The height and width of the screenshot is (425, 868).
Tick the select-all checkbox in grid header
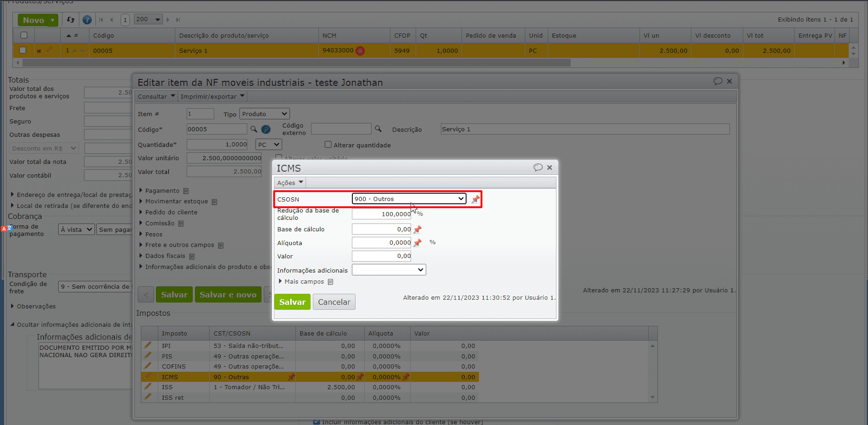(x=24, y=35)
